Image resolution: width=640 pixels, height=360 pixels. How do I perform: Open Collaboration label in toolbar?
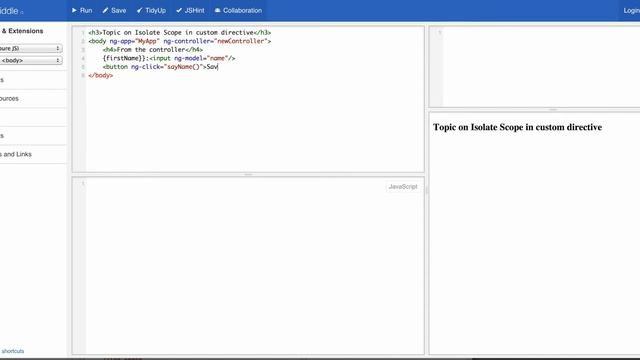pos(242,11)
